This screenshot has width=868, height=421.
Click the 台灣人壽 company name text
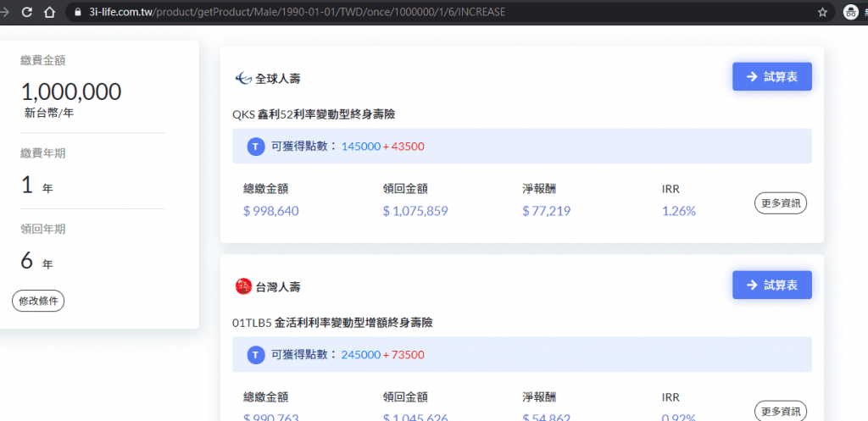(278, 287)
